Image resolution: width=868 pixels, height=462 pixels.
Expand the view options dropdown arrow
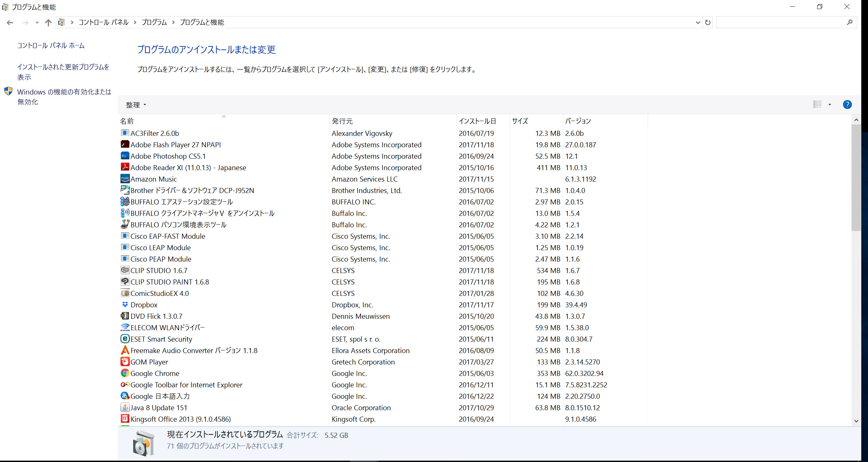830,105
